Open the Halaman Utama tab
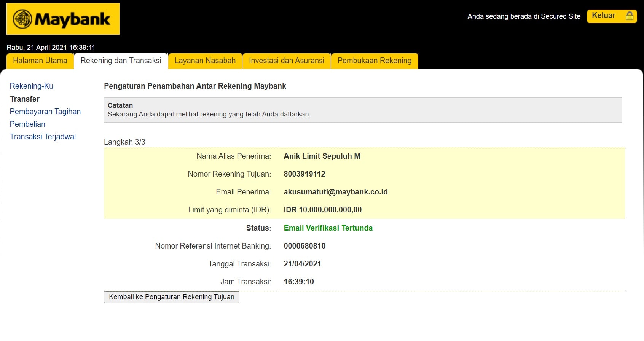 40,61
